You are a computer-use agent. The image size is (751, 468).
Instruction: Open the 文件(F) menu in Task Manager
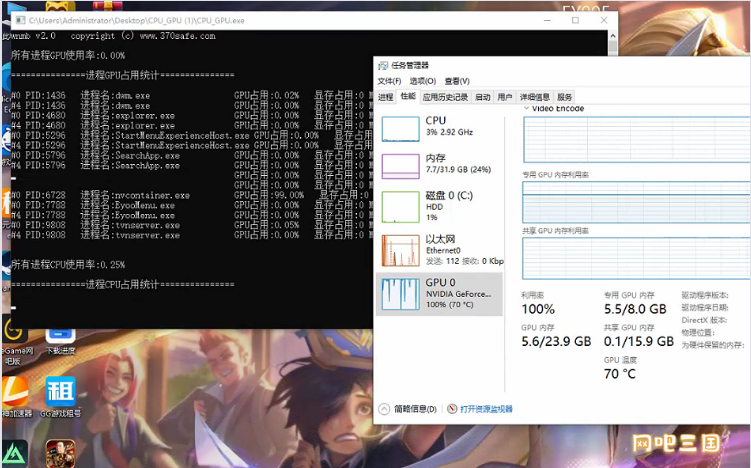pos(389,81)
